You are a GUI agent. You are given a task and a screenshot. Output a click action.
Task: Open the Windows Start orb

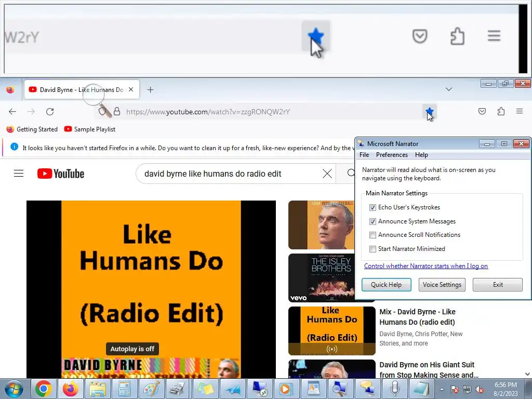coord(14,389)
